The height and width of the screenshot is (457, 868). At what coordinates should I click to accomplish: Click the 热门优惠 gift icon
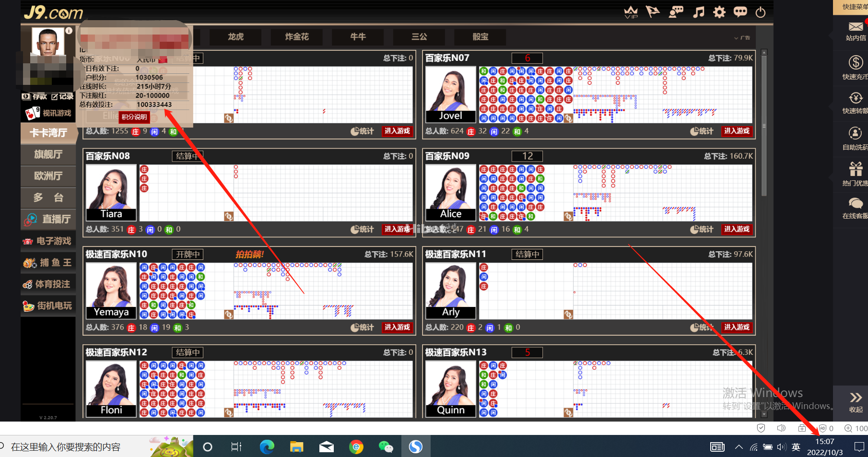pos(856,169)
